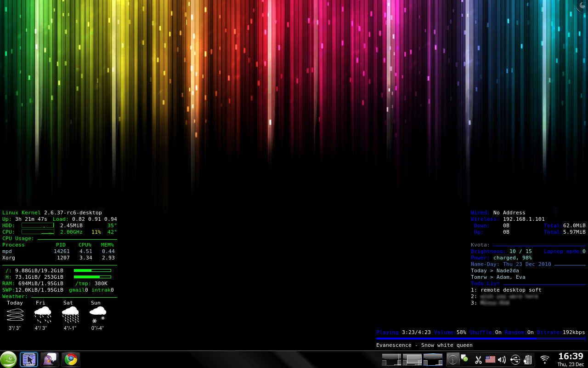Click Today's fog weather icon
The width and height of the screenshot is (588, 368).
[x=15, y=315]
